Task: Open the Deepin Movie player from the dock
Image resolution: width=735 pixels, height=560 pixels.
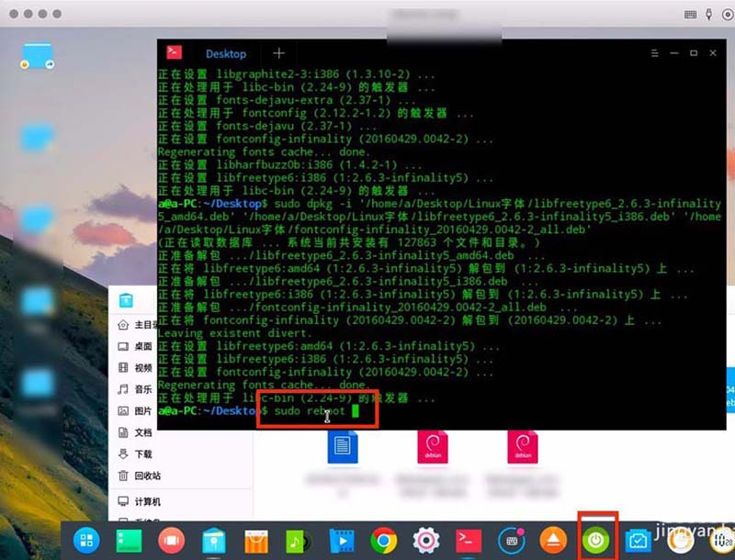Action: click(342, 542)
